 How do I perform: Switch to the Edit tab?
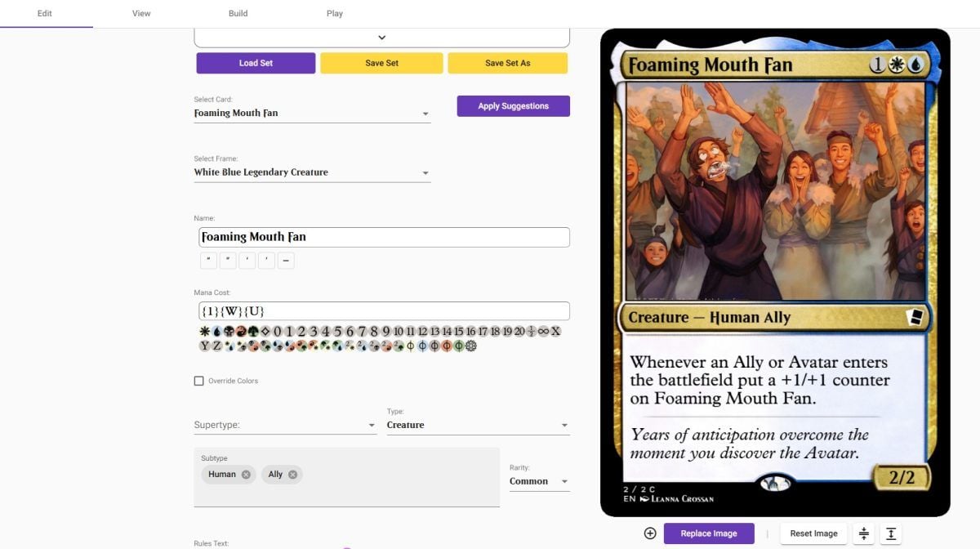(45, 13)
